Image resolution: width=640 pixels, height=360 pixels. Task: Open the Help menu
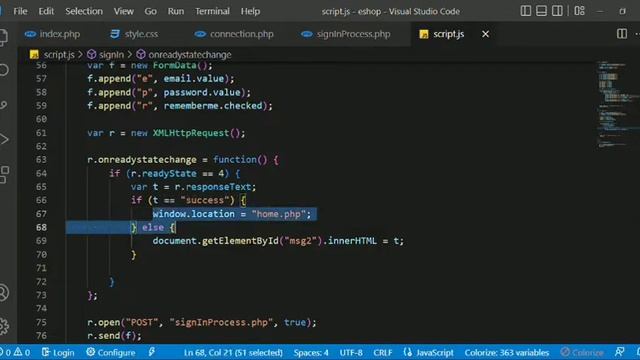point(250,11)
